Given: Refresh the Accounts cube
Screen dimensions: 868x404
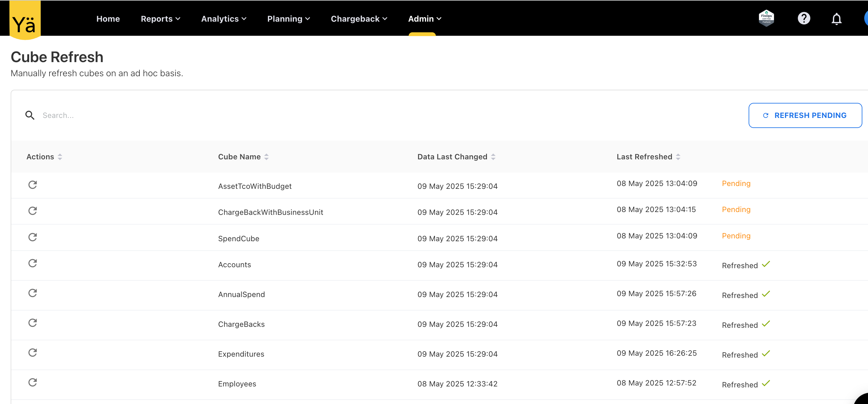Looking at the screenshot, I should click(x=32, y=263).
